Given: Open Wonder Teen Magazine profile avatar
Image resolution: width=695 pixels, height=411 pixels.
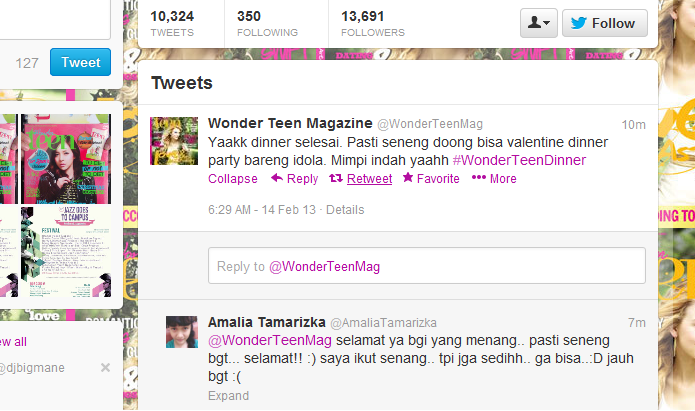Looking at the screenshot, I should (x=174, y=141).
